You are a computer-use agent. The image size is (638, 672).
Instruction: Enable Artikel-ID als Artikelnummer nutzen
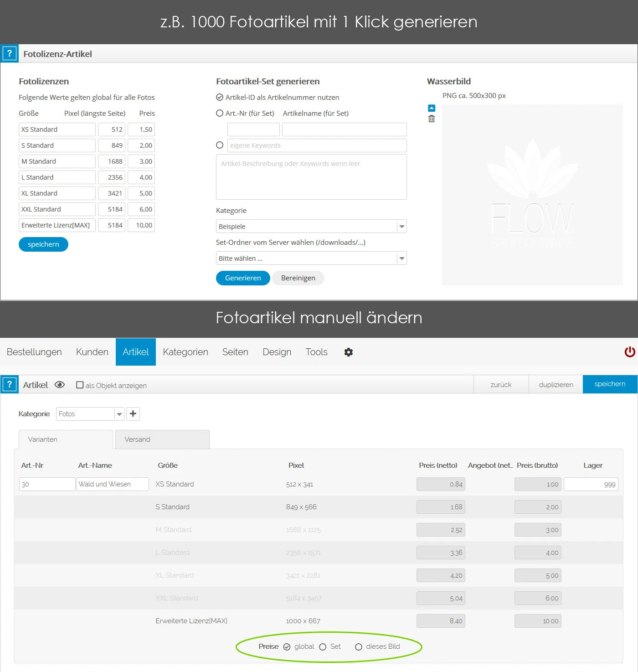point(220,97)
